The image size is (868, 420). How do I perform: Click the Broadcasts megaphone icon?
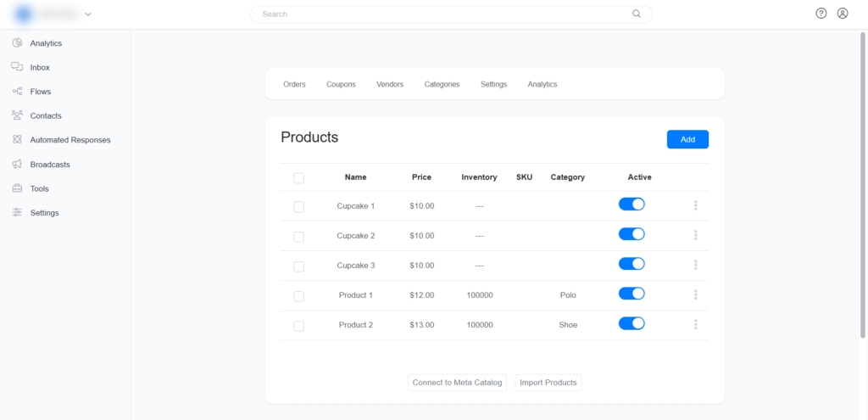click(17, 164)
